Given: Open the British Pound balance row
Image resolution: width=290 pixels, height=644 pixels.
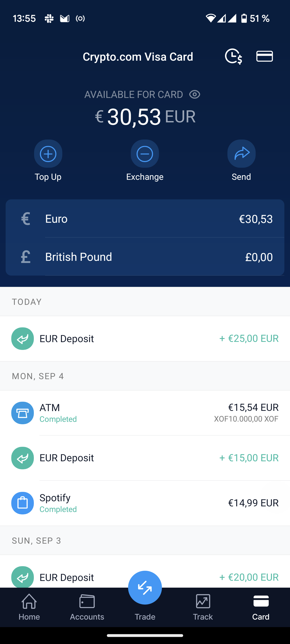Looking at the screenshot, I should 145,257.
